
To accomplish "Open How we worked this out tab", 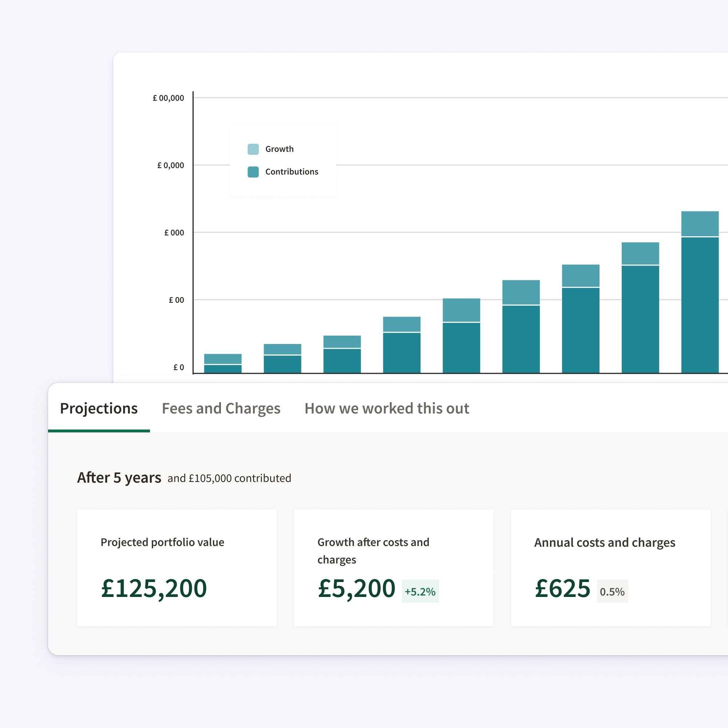I will 387,408.
